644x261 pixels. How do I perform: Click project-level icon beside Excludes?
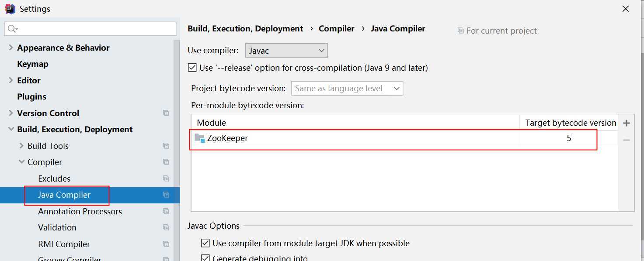(x=166, y=179)
